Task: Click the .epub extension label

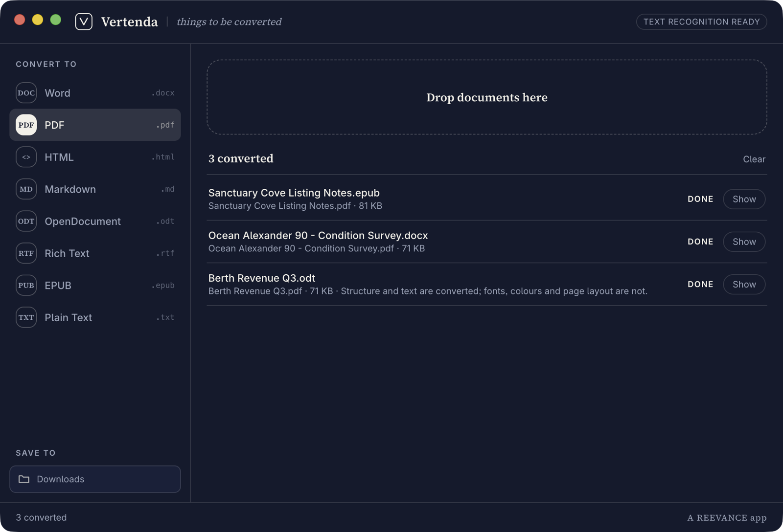Action: 163,285
